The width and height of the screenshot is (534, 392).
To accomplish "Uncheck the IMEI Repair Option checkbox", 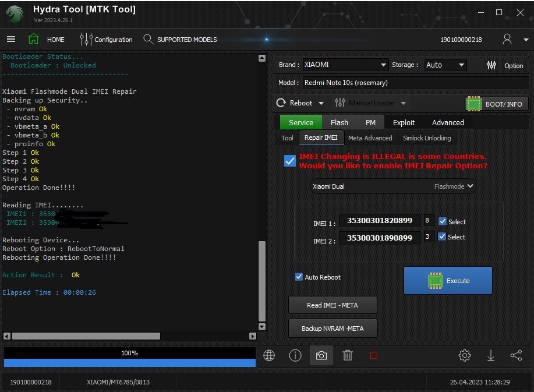I will (289, 161).
